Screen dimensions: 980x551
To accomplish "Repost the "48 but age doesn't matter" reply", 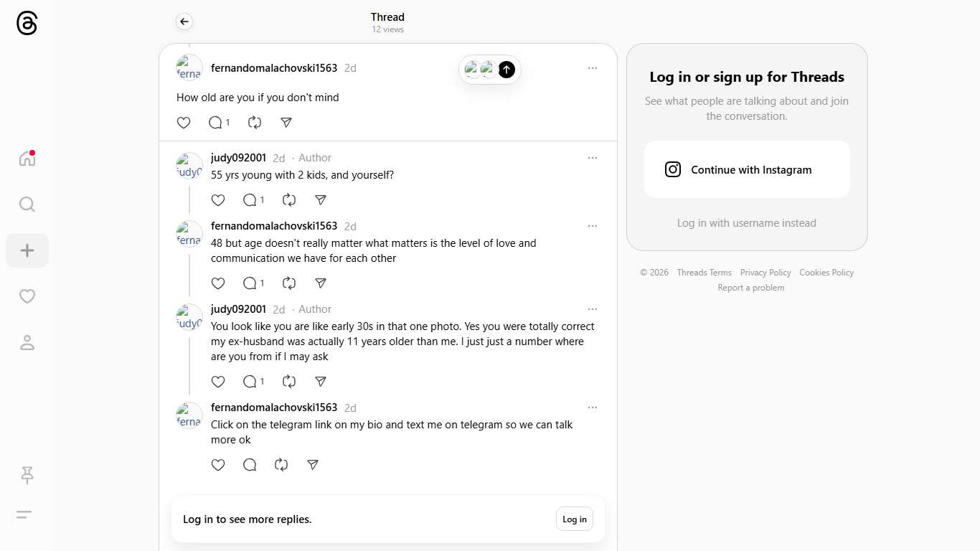I will 289,283.
